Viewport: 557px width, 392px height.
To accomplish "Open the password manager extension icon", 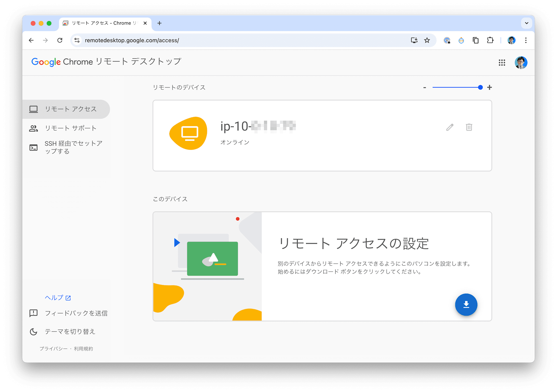I will coord(447,40).
